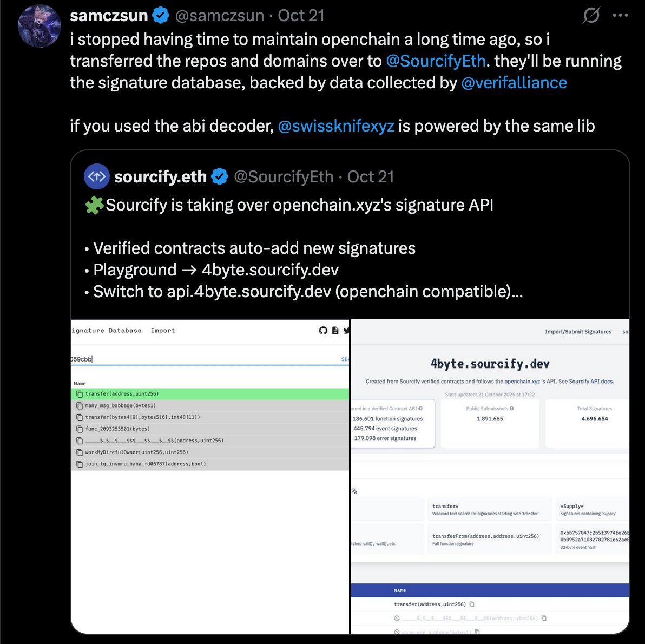
Task: Copy the transfer(address,uint256) signature via its copy icon
Action: pyautogui.click(x=79, y=393)
